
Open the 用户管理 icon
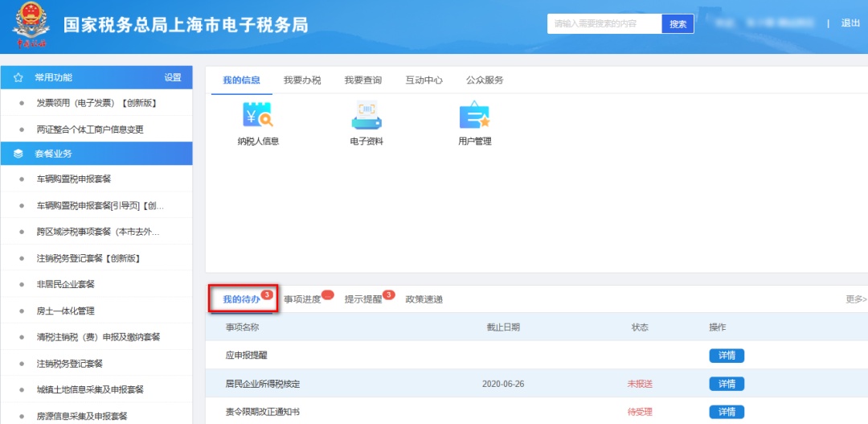(x=474, y=117)
